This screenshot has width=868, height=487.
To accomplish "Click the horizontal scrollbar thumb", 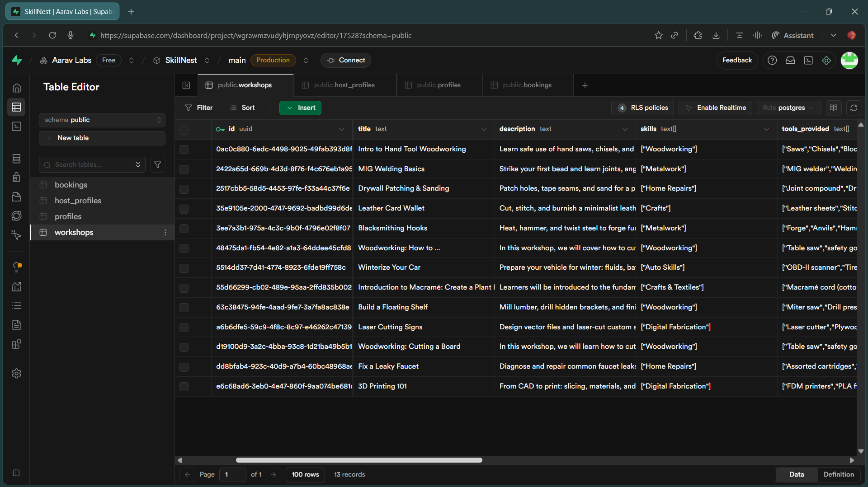I will coord(359,460).
